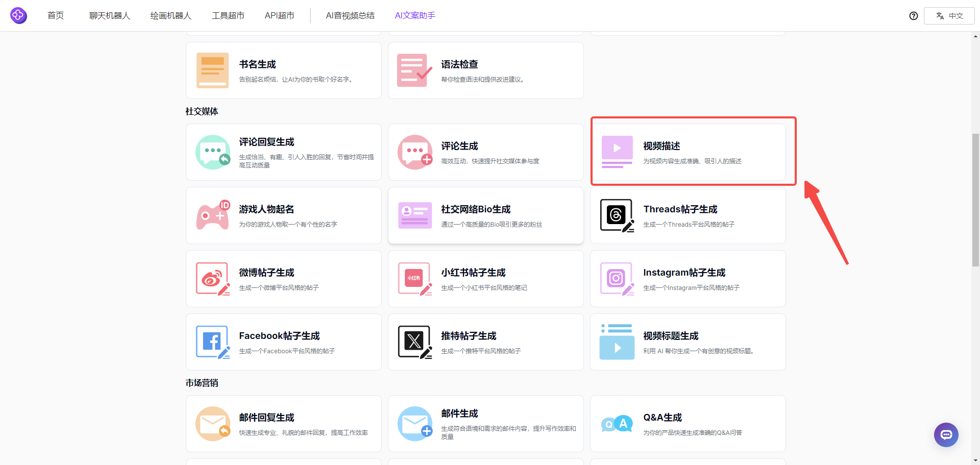Open the Instagram帖子生成 title

click(684, 273)
